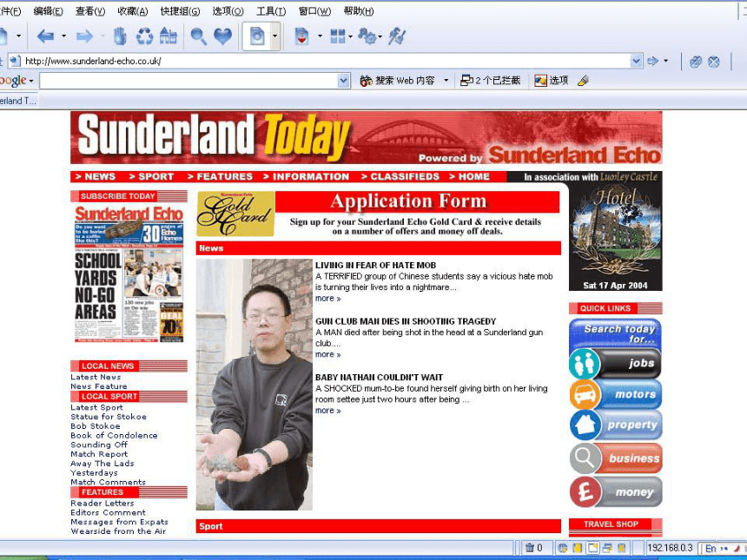The width and height of the screenshot is (747, 560).
Task: Click the Google toolbar search field
Action: 188,81
